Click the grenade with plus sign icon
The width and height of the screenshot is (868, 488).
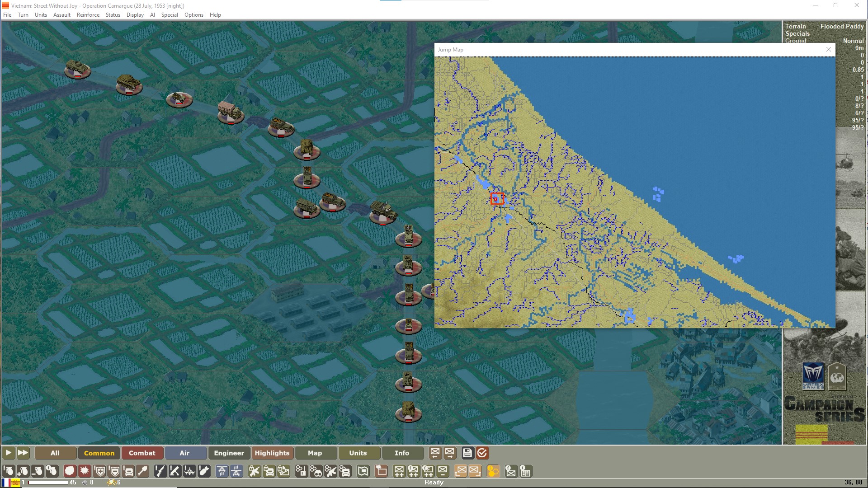tap(23, 471)
